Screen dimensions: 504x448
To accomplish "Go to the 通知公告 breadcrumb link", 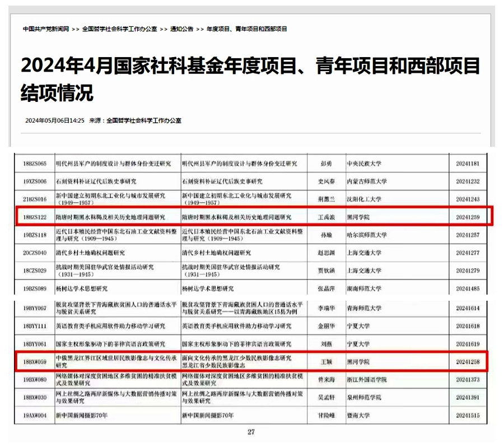I will pyautogui.click(x=181, y=29).
